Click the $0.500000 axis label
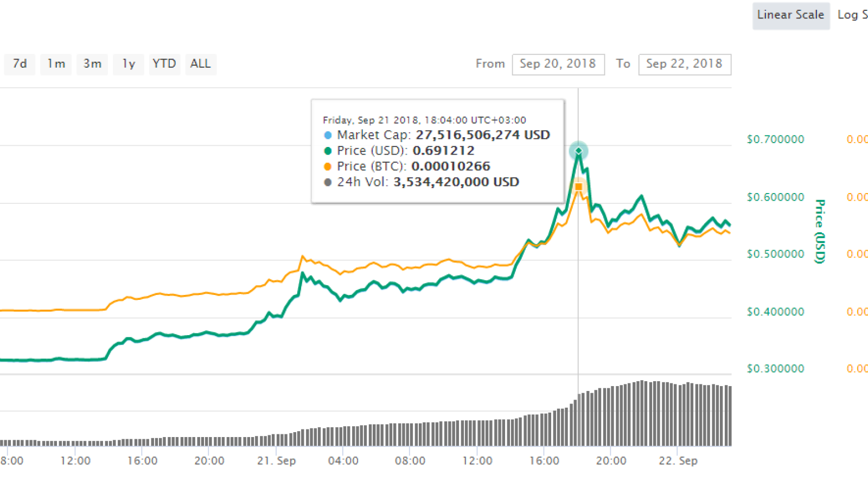 pos(775,254)
